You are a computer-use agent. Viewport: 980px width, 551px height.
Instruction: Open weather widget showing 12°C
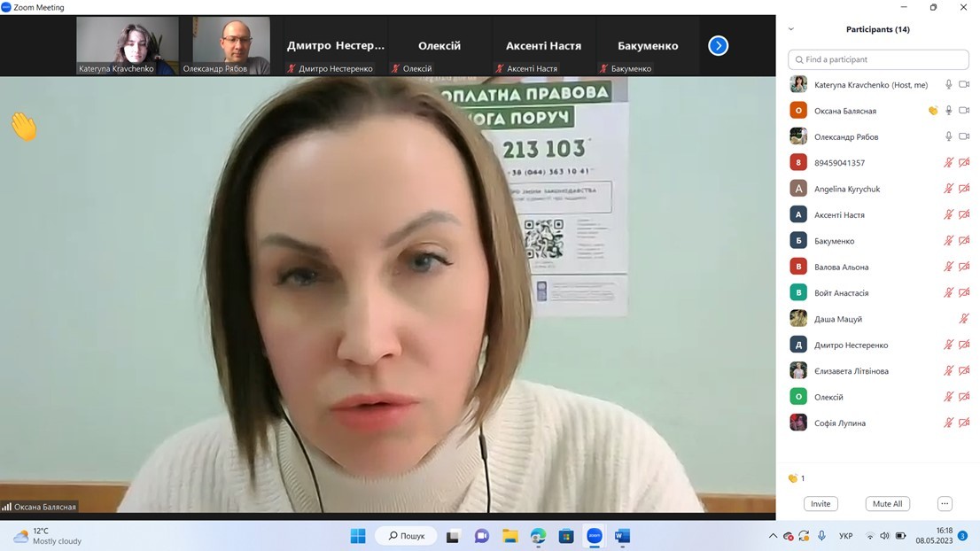(x=48, y=536)
